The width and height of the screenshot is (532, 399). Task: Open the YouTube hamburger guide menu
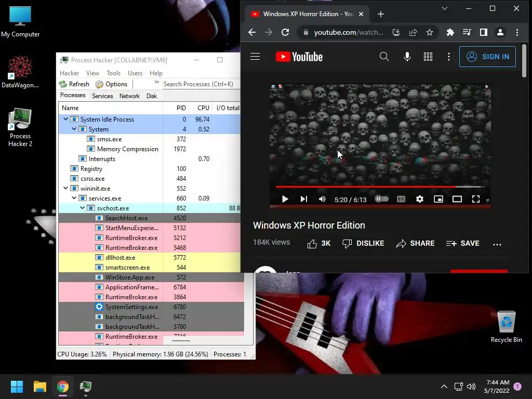pos(255,57)
